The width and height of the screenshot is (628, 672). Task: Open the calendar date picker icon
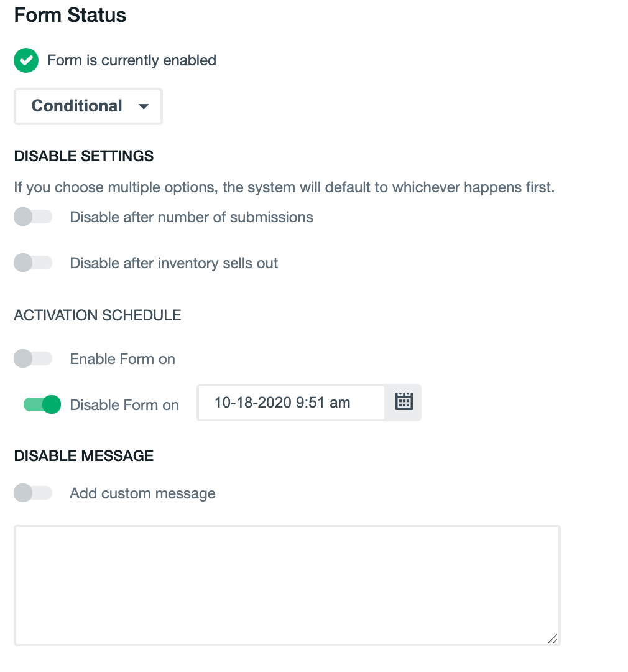(x=404, y=402)
